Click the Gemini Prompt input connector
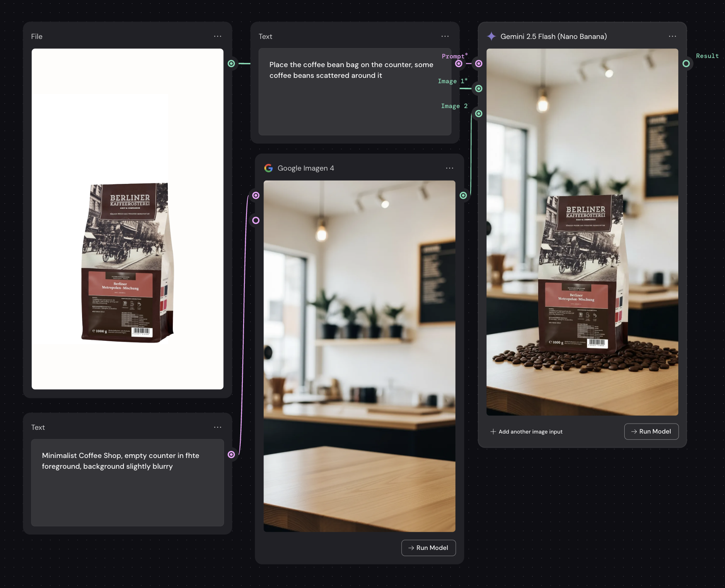The height and width of the screenshot is (588, 725). (479, 63)
